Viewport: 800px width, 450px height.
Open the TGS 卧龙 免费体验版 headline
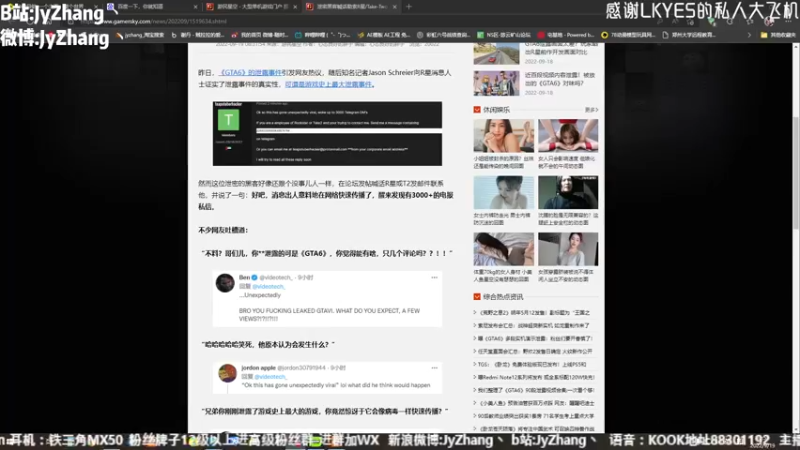click(x=532, y=364)
